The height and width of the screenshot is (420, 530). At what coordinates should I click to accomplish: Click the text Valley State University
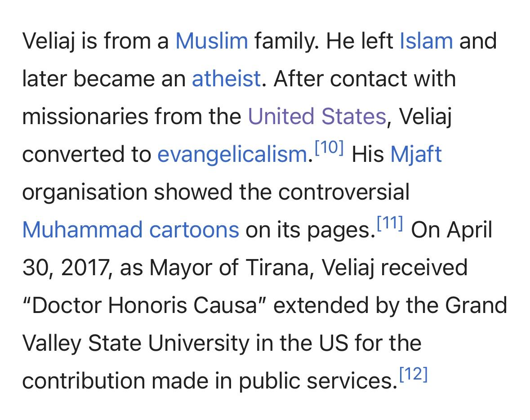coord(135,343)
